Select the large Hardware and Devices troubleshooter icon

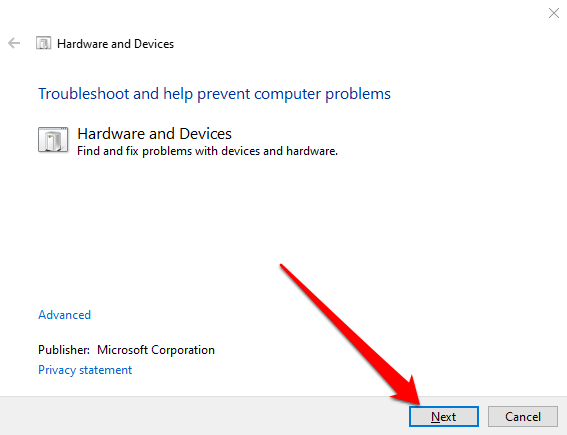[x=53, y=140]
